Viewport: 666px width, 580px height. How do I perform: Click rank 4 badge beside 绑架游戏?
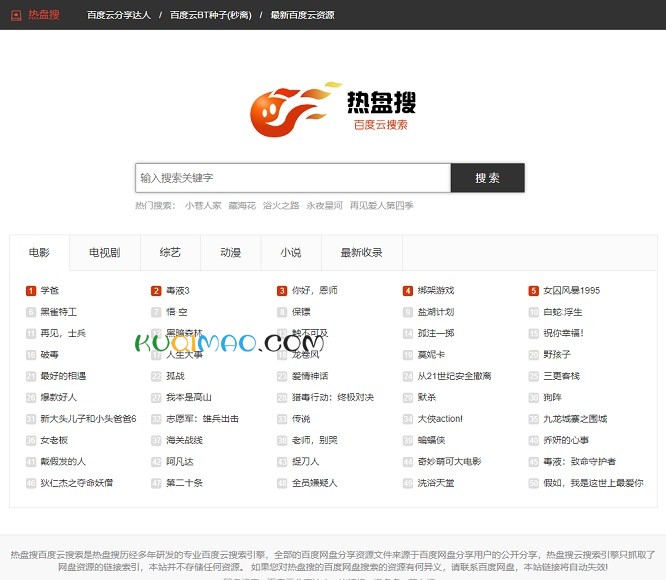click(x=408, y=291)
